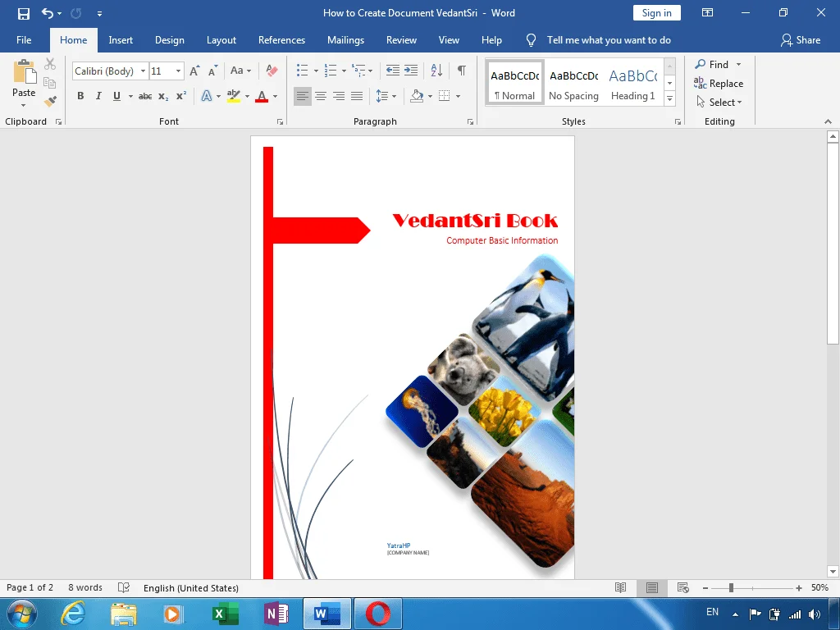Click the Replace tool in Editing group
Viewport: 840px width, 630px height.
[719, 83]
